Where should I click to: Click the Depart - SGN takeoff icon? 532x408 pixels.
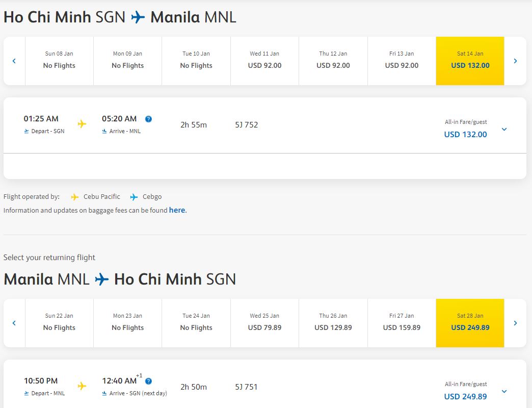pos(26,131)
